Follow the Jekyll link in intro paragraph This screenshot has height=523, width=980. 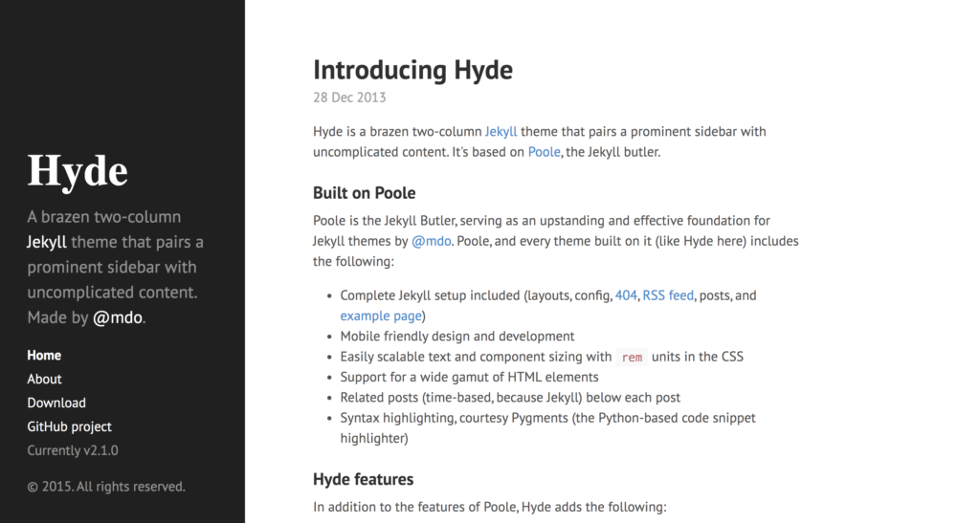point(501,131)
